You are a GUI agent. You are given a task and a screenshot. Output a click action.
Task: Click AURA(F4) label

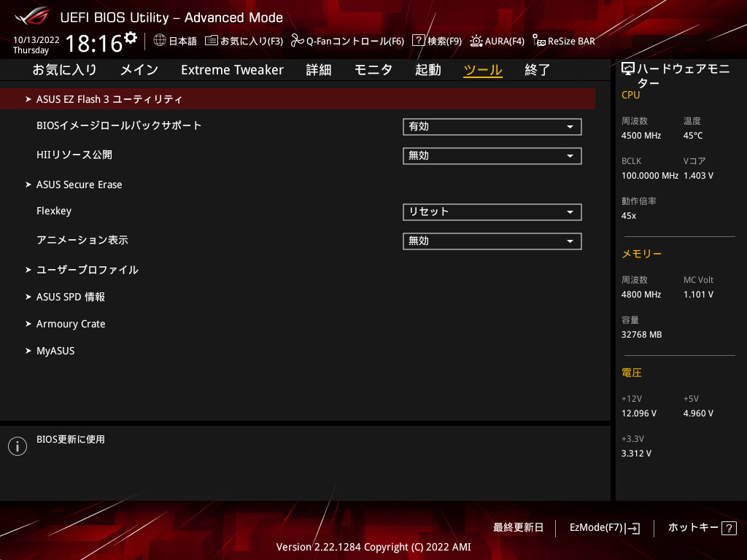click(x=505, y=41)
